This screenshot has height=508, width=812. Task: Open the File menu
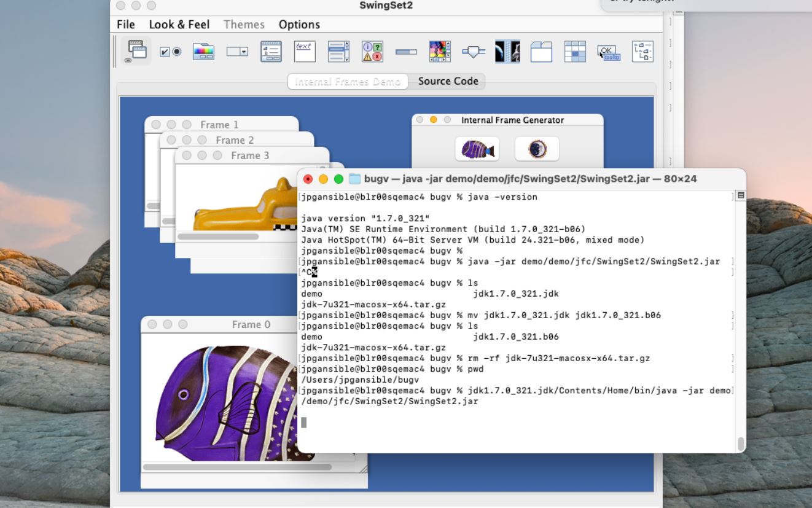click(126, 25)
